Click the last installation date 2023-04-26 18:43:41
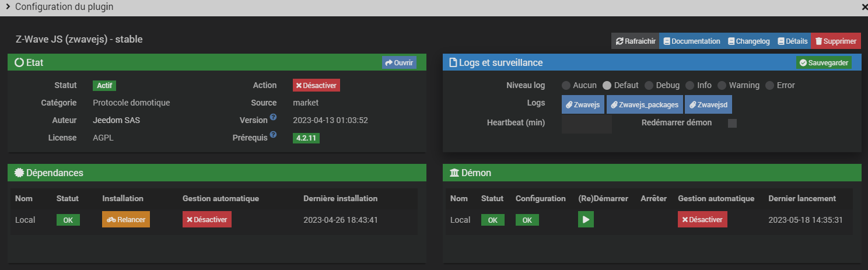This screenshot has height=270, width=868. click(341, 220)
